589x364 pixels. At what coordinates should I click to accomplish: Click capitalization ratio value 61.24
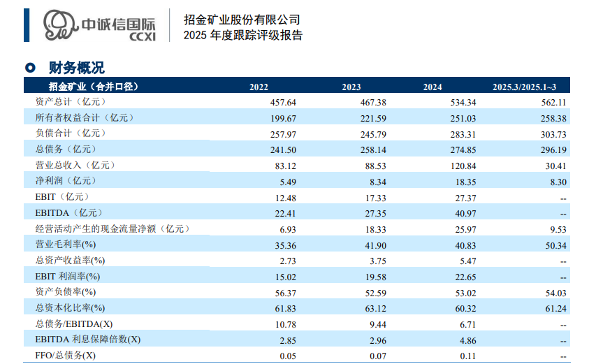point(556,309)
